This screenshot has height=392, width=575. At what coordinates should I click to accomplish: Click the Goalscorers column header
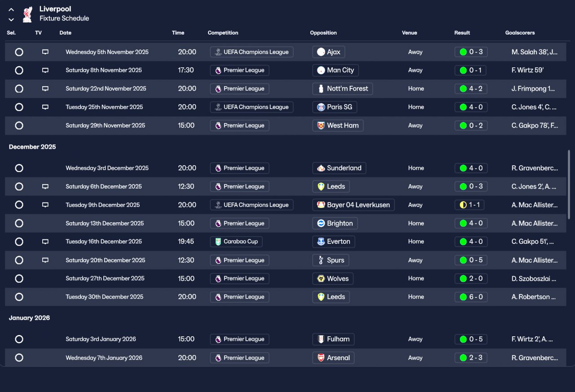click(x=520, y=33)
